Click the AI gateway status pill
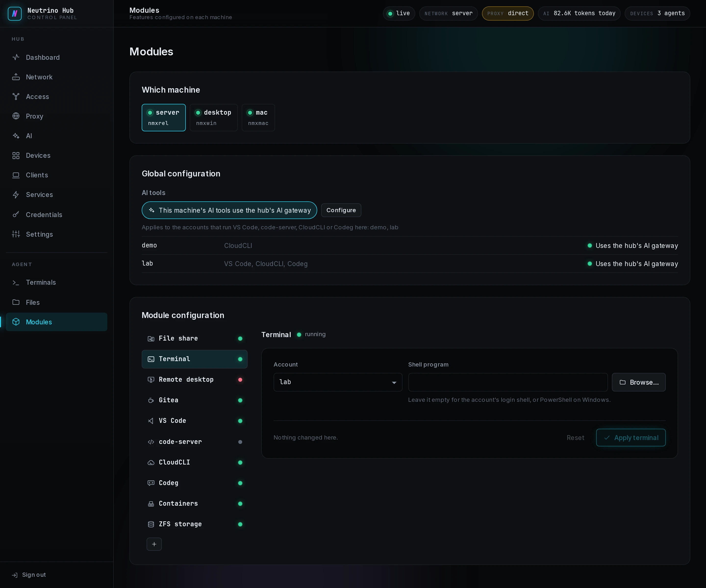 [229, 210]
